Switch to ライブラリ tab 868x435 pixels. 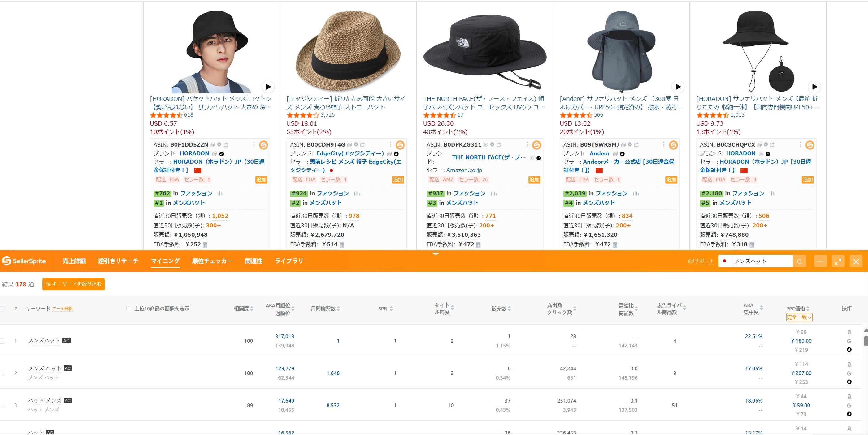point(289,261)
